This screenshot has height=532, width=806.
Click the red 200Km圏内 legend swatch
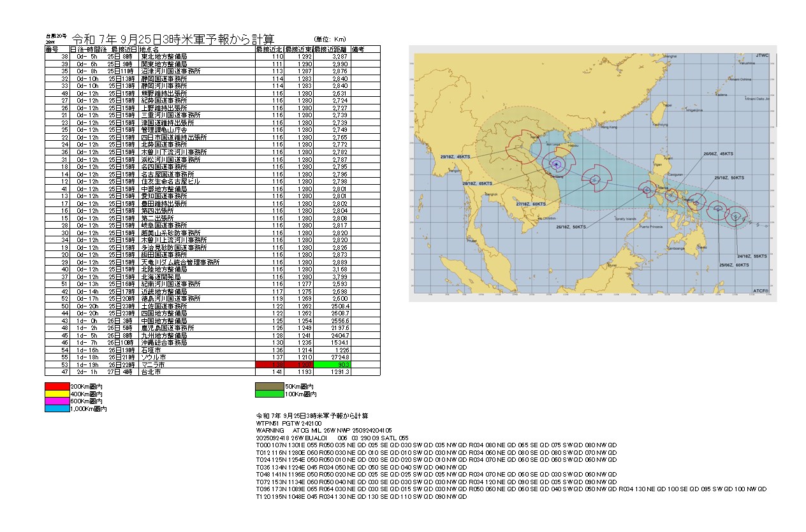click(57, 386)
